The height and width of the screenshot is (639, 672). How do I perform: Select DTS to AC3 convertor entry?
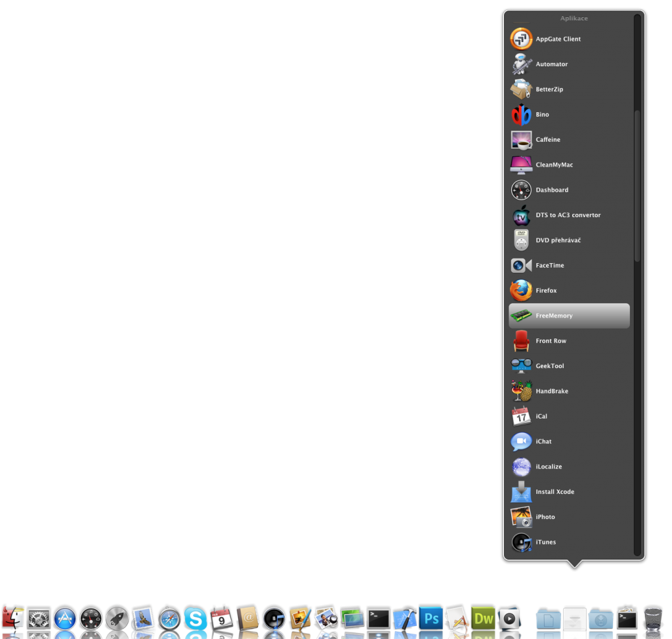[x=568, y=215]
